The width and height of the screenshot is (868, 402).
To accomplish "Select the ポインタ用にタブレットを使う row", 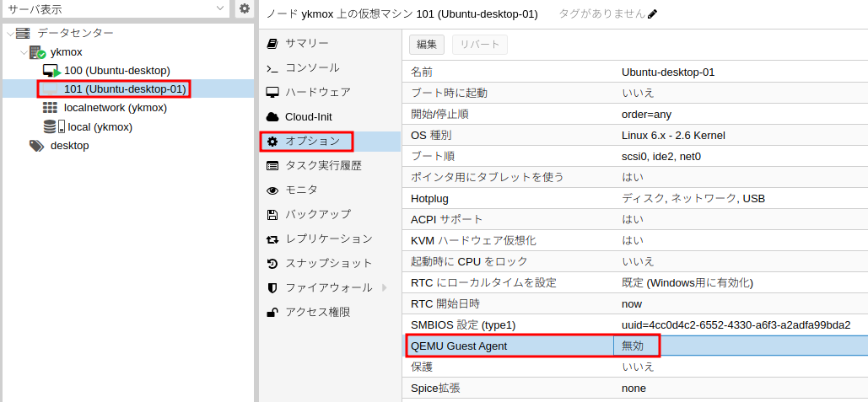I will [x=635, y=177].
